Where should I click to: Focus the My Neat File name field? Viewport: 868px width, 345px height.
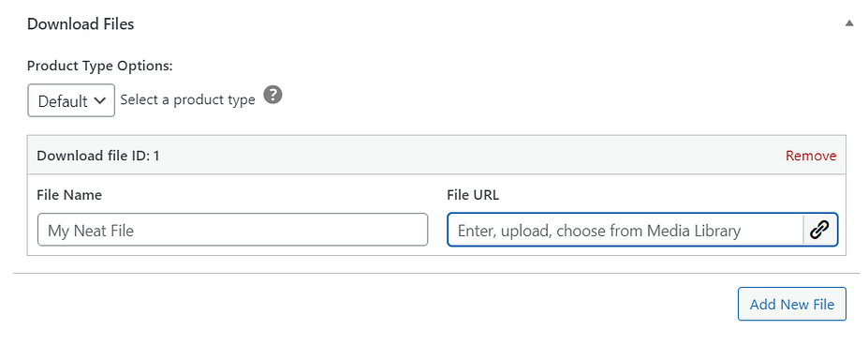pyautogui.click(x=232, y=230)
